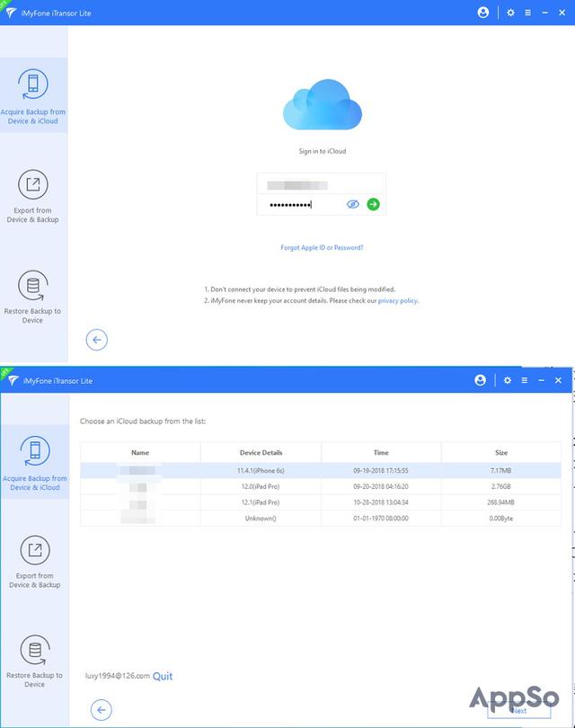Select the Unknown() backup row
Screen dimensions: 575x728
(x=321, y=519)
